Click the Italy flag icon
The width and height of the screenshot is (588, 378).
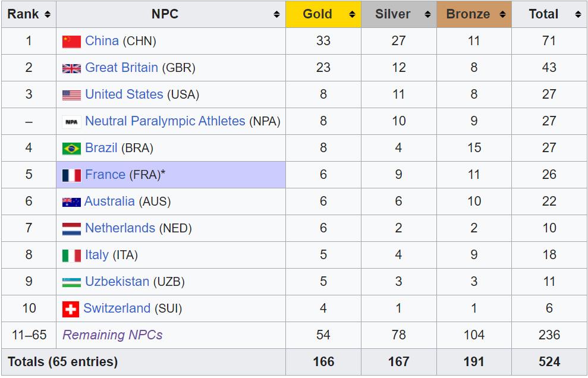coord(71,256)
